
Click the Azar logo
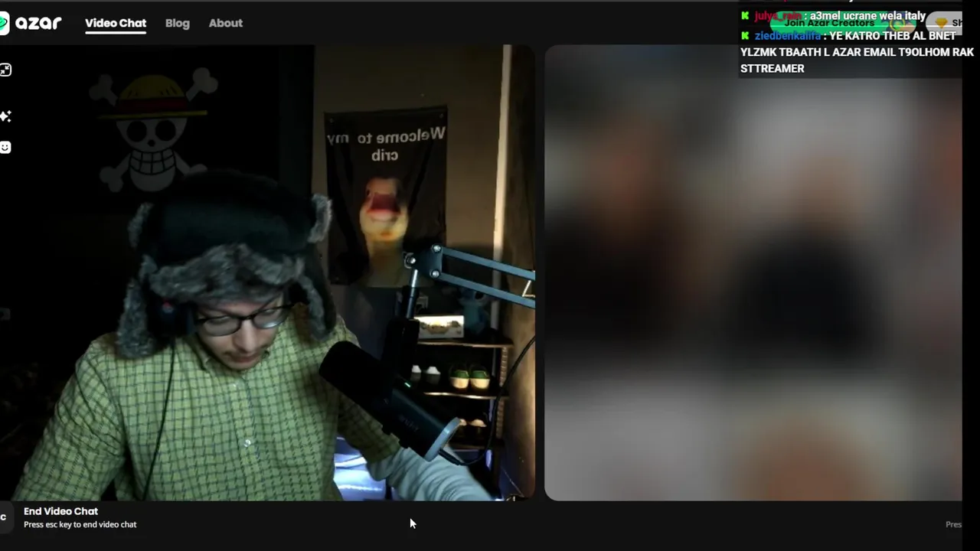(x=31, y=23)
